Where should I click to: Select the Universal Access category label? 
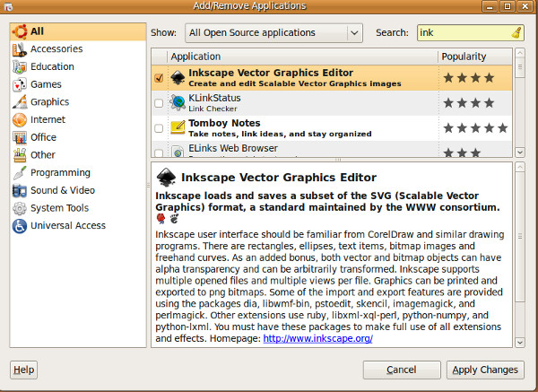click(68, 225)
